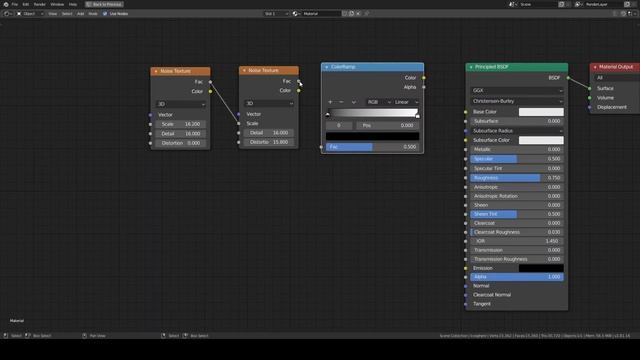Open ColorRamp tools chevron menu
This screenshot has height=360, width=640.
pyautogui.click(x=353, y=102)
